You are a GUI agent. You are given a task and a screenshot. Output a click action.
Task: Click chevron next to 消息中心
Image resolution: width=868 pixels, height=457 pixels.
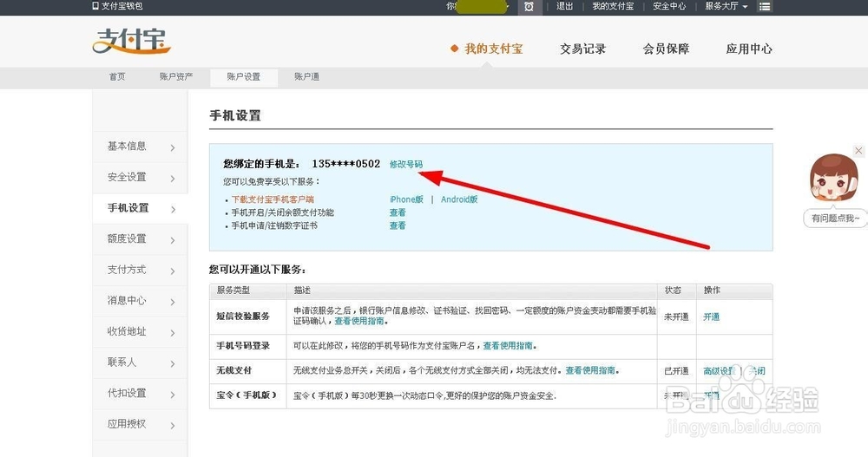coord(173,302)
